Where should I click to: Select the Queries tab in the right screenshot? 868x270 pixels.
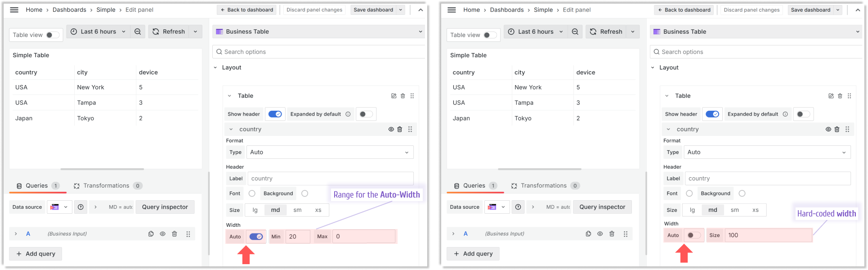click(x=474, y=186)
